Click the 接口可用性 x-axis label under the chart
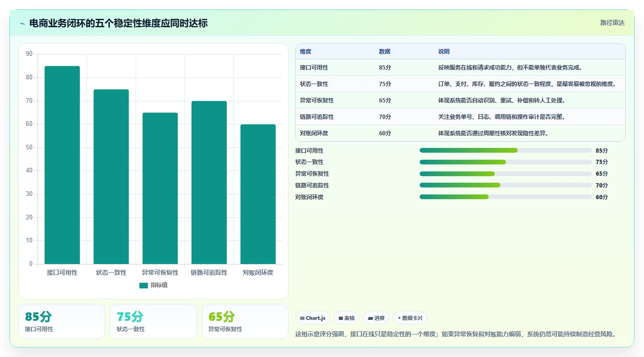This screenshot has width=644, height=357. pos(62,272)
